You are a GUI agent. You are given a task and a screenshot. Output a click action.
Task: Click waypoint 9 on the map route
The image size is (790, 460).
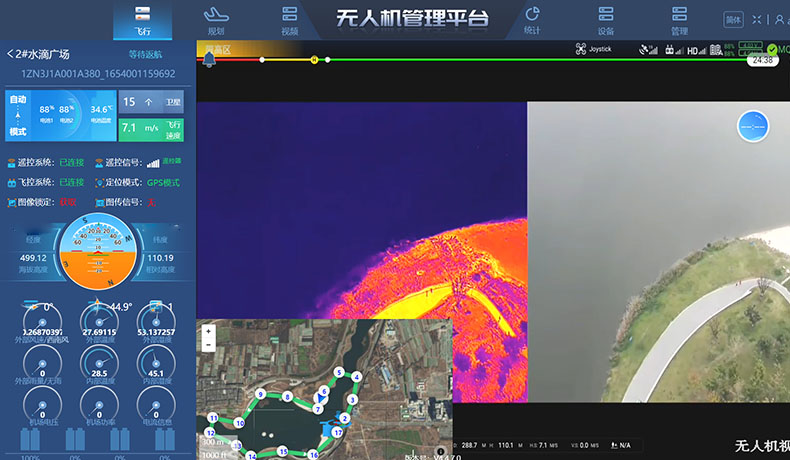[260, 394]
